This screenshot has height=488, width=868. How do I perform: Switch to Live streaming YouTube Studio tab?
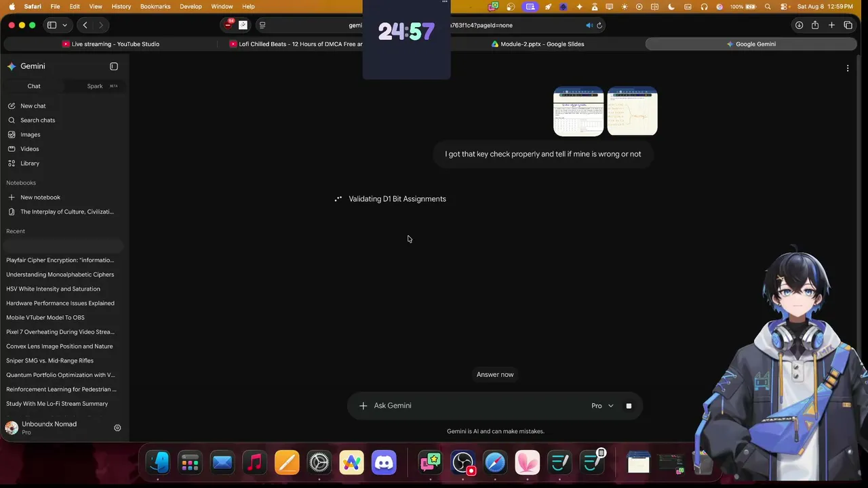click(111, 44)
